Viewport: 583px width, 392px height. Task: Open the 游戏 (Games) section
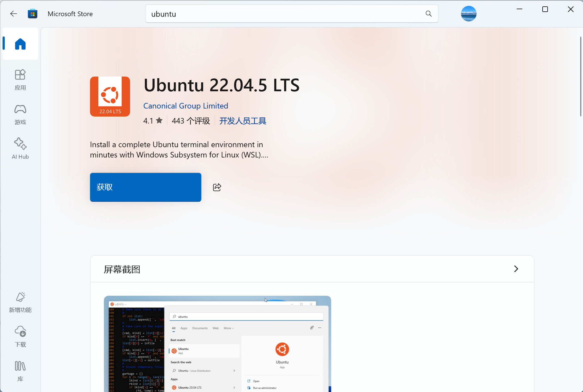coord(20,114)
